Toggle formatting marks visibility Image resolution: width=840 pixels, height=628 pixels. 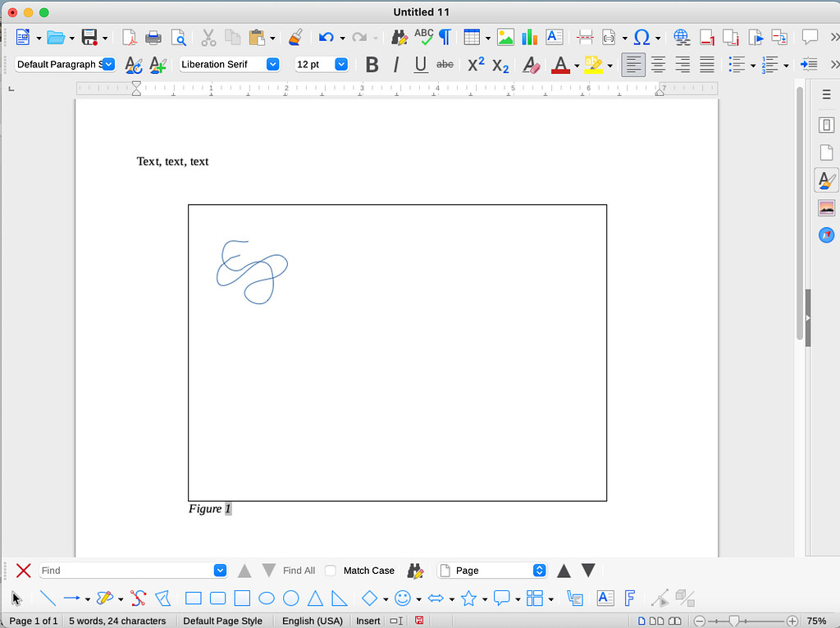coord(444,37)
